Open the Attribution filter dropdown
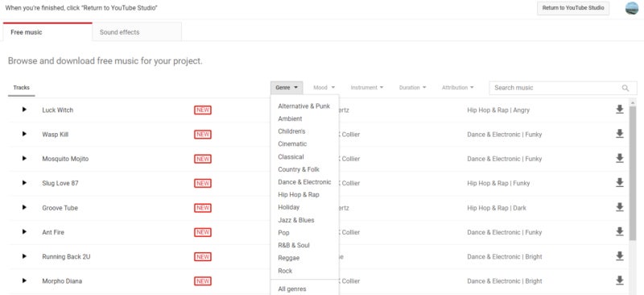The image size is (644, 295). pos(457,88)
